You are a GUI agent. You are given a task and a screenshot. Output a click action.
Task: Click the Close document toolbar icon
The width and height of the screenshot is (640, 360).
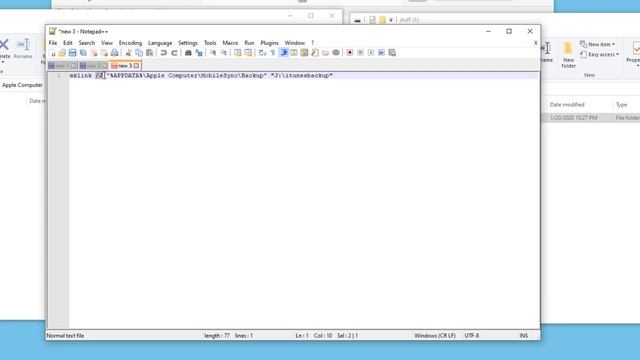pyautogui.click(x=94, y=53)
